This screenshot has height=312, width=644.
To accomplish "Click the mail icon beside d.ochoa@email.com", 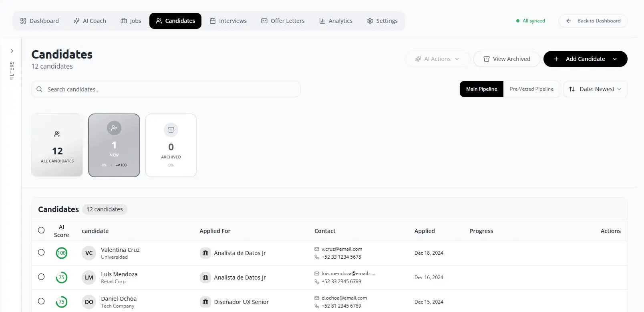I will 317,298.
